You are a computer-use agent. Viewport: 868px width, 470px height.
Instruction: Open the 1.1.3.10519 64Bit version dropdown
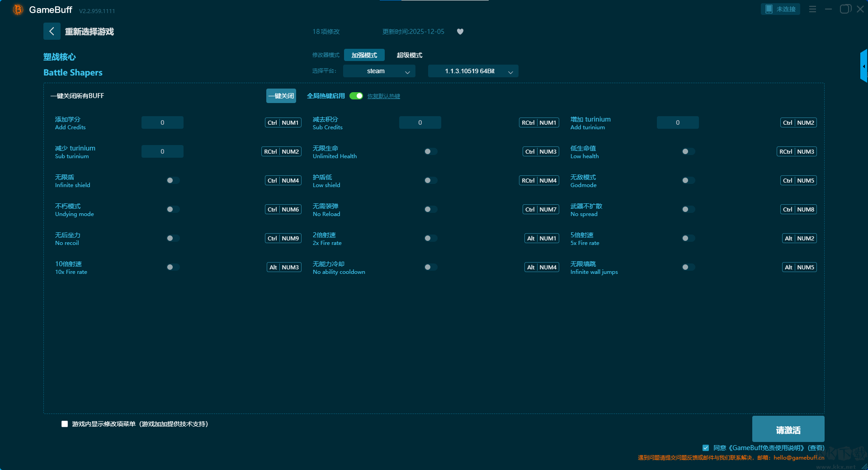coord(473,71)
